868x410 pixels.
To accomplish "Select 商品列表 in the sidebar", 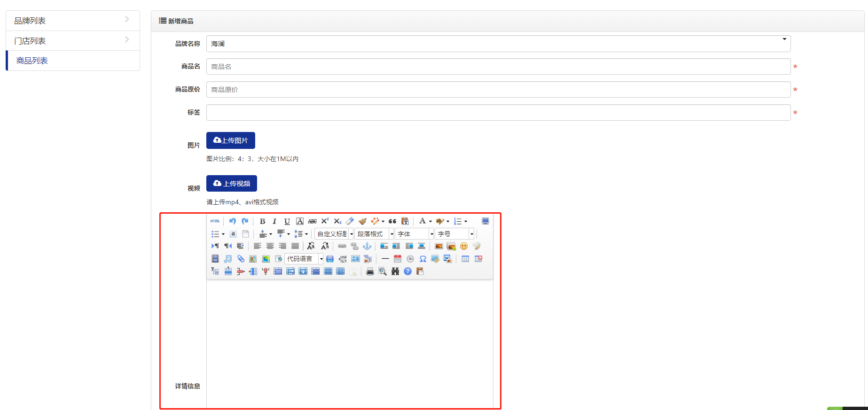I will click(73, 61).
